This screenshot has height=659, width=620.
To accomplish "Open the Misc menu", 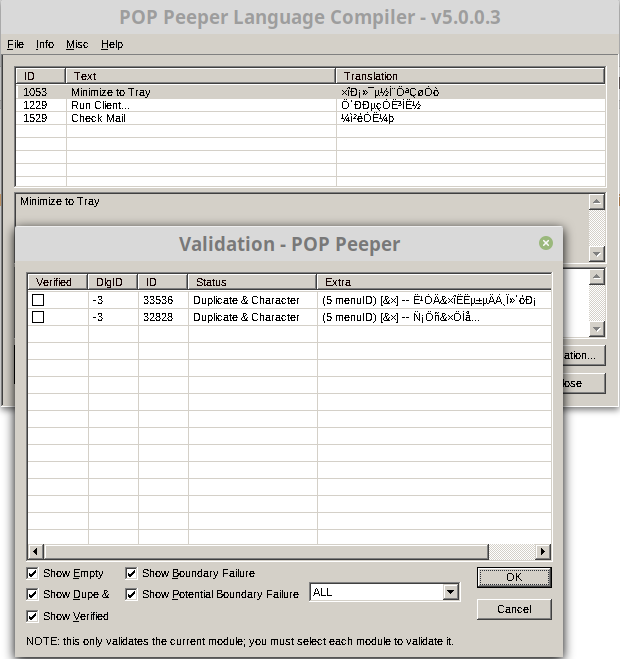I will coord(77,44).
